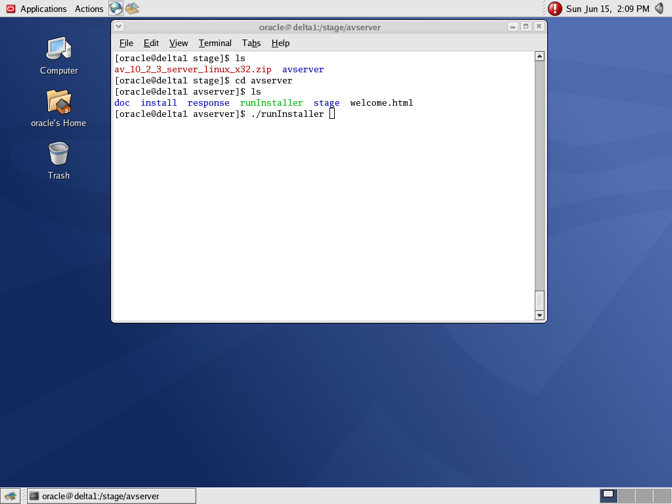672x504 pixels.
Task: Click the green runInstaller filename
Action: click(x=271, y=103)
